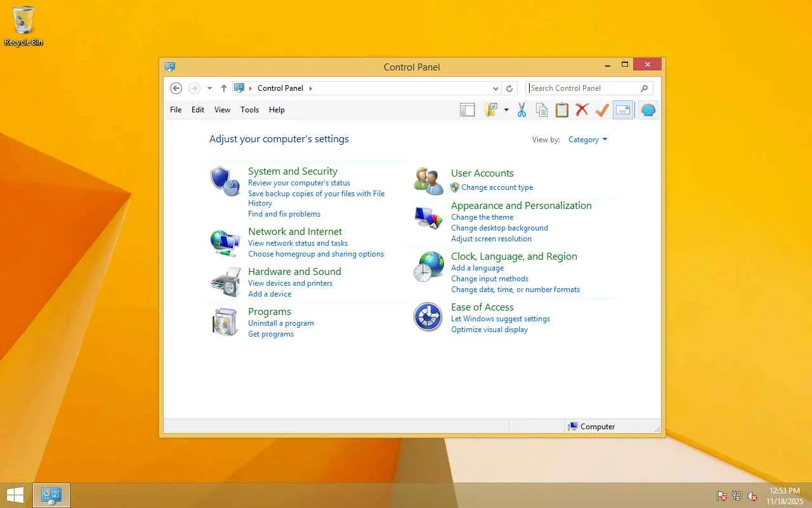
Task: Click Review your computer's status
Action: (299, 183)
